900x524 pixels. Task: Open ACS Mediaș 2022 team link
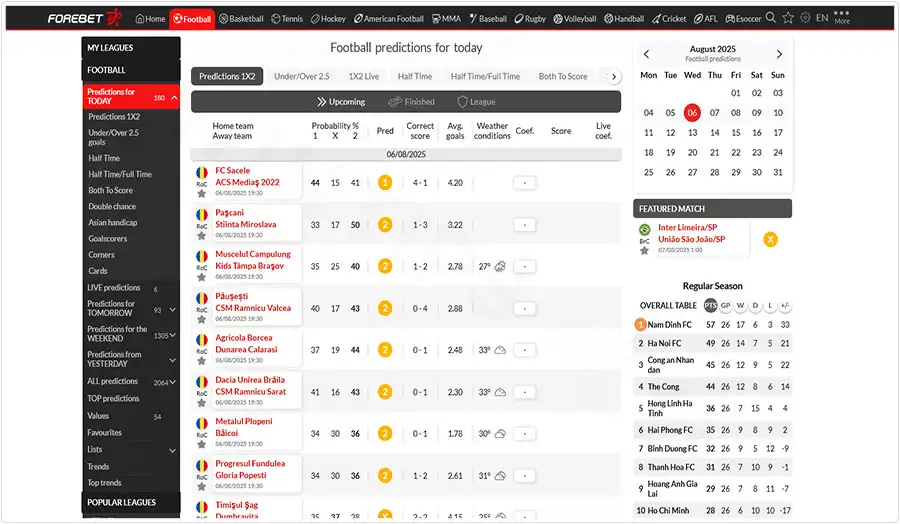tap(247, 182)
